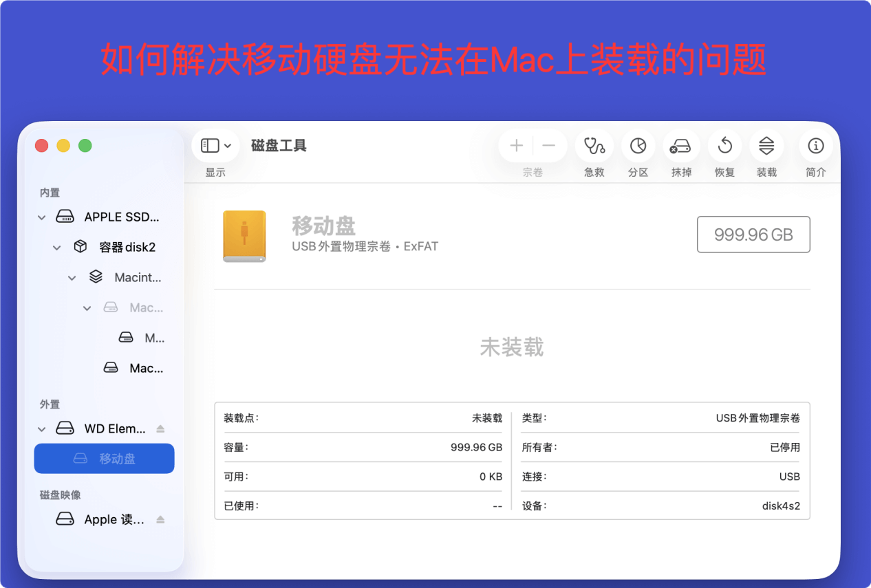Run 急救 (First Aid) on the volume
The height and width of the screenshot is (588, 871).
tap(594, 145)
